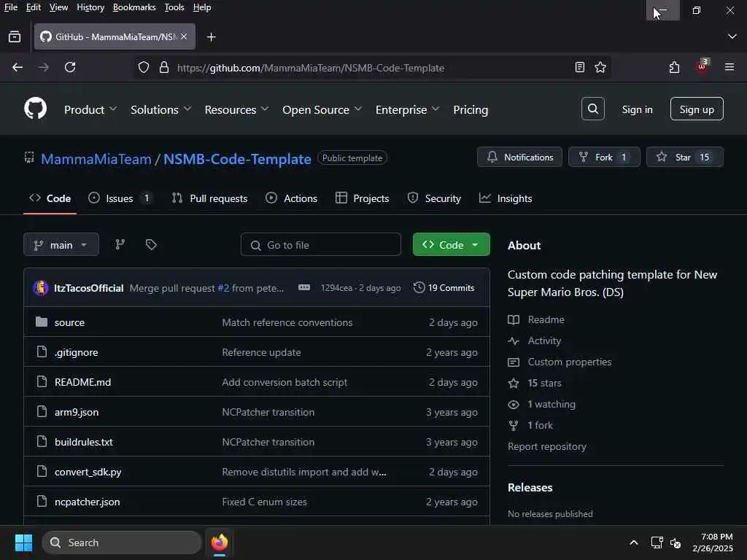Switch to the Issues tab
747x560 pixels.
pyautogui.click(x=120, y=198)
